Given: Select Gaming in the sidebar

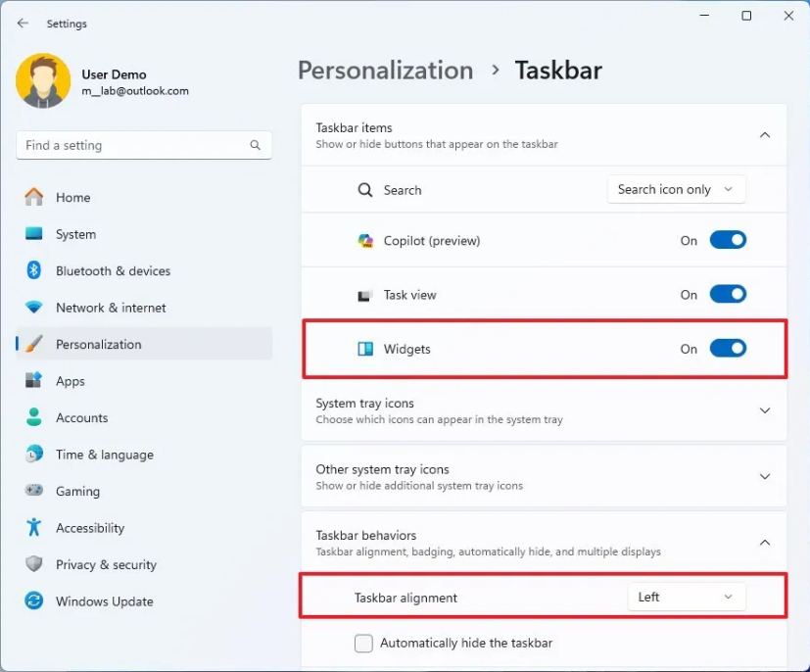Looking at the screenshot, I should tap(77, 491).
